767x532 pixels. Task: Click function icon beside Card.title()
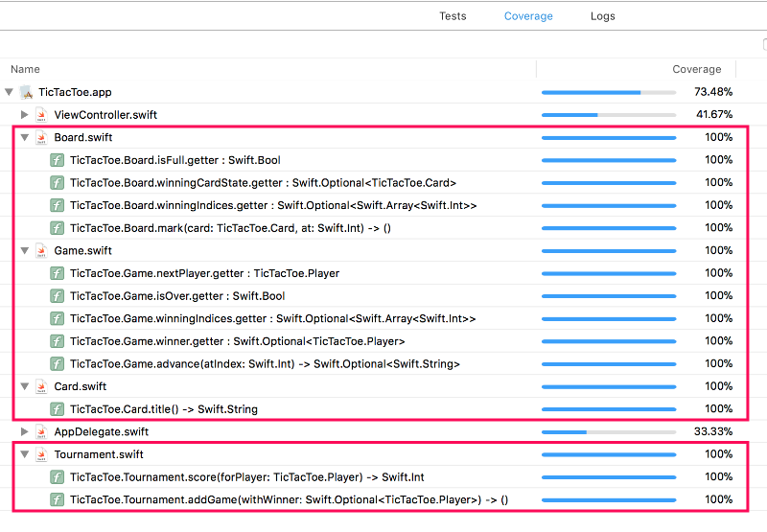(x=58, y=409)
